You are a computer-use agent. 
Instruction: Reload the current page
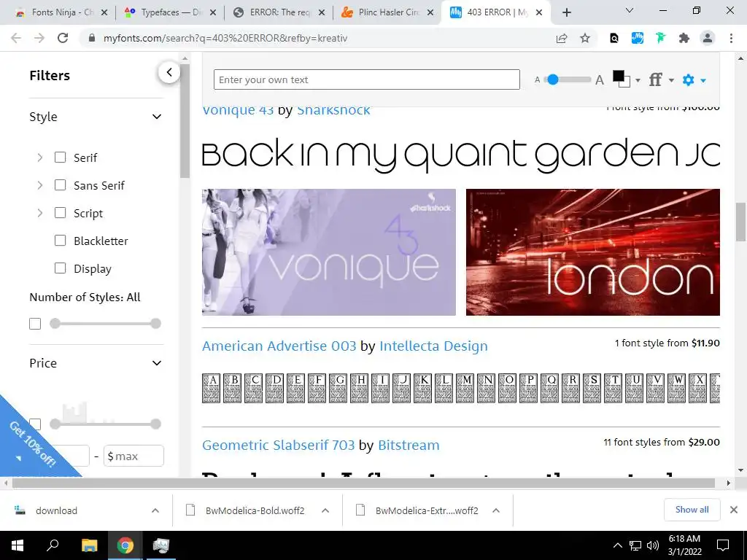(x=63, y=38)
